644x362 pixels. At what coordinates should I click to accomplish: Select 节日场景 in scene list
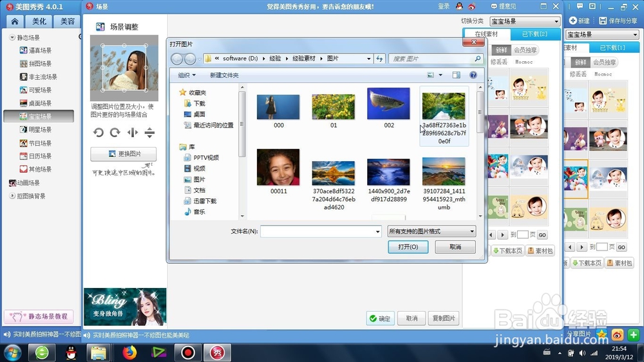pos(35,143)
